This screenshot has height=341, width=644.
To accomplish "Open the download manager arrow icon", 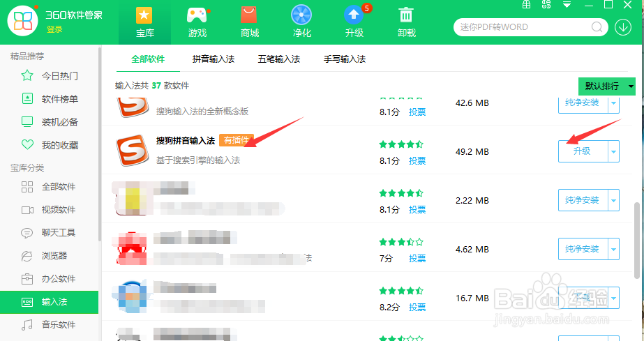I will click(x=623, y=27).
